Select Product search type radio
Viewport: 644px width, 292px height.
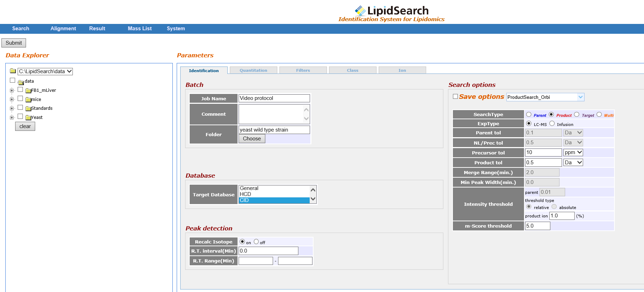tap(551, 114)
